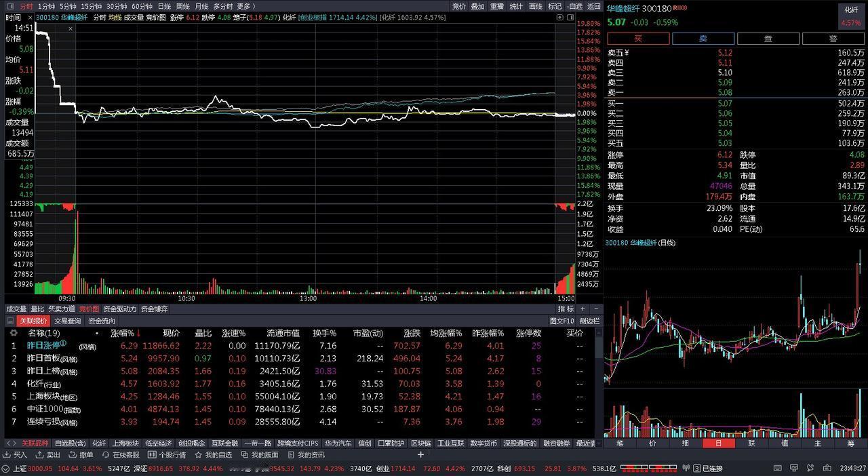Screen dimensions: 868x476
Task: Click the 中证1000 index row
Action: 300,409
